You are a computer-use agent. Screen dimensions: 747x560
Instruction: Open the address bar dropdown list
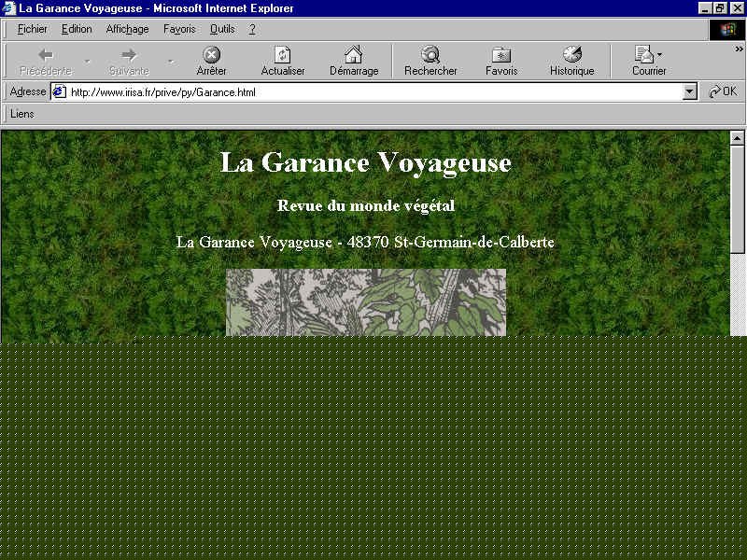pyautogui.click(x=689, y=91)
